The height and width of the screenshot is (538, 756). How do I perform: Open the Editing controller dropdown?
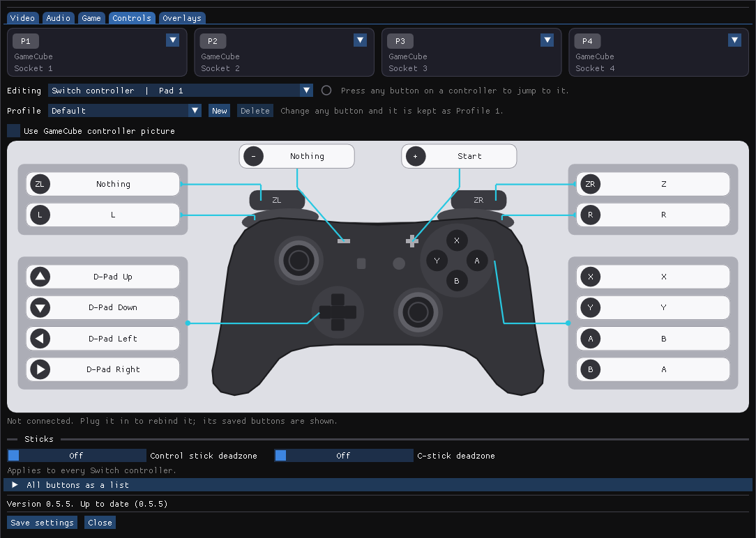pos(181,91)
